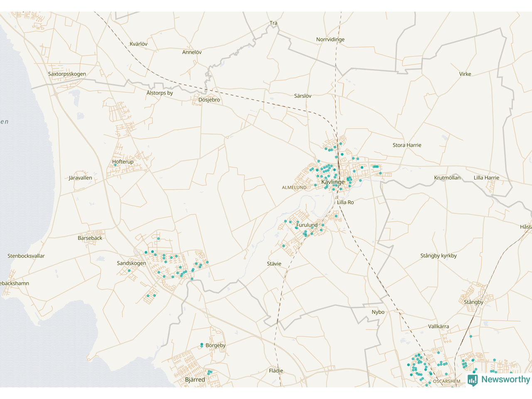Select the Norrvidinge label on the map
The height and width of the screenshot is (399, 532).
(330, 39)
